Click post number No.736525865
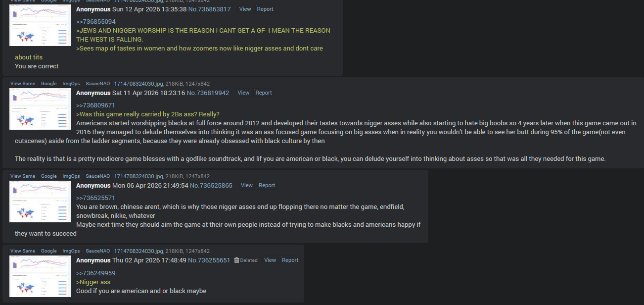Screen dimensions: 644x305 211,186
